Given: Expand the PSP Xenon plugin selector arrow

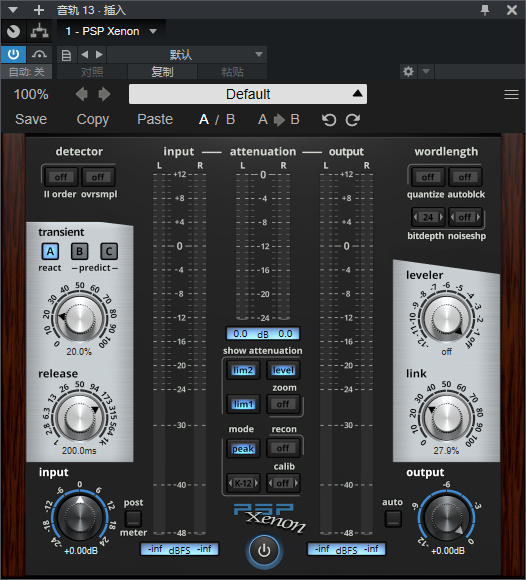Looking at the screenshot, I should 153,31.
